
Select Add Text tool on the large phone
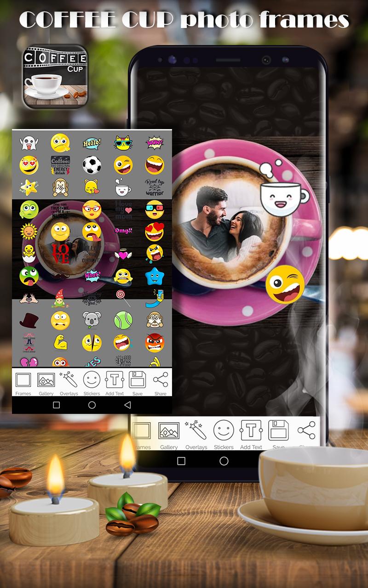point(251,434)
